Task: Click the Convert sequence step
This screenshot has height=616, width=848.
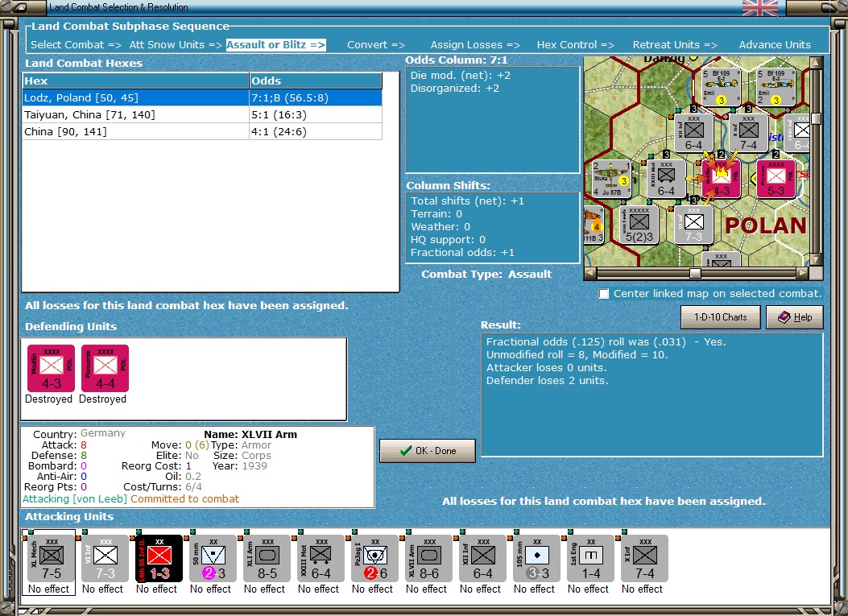Action: click(376, 45)
